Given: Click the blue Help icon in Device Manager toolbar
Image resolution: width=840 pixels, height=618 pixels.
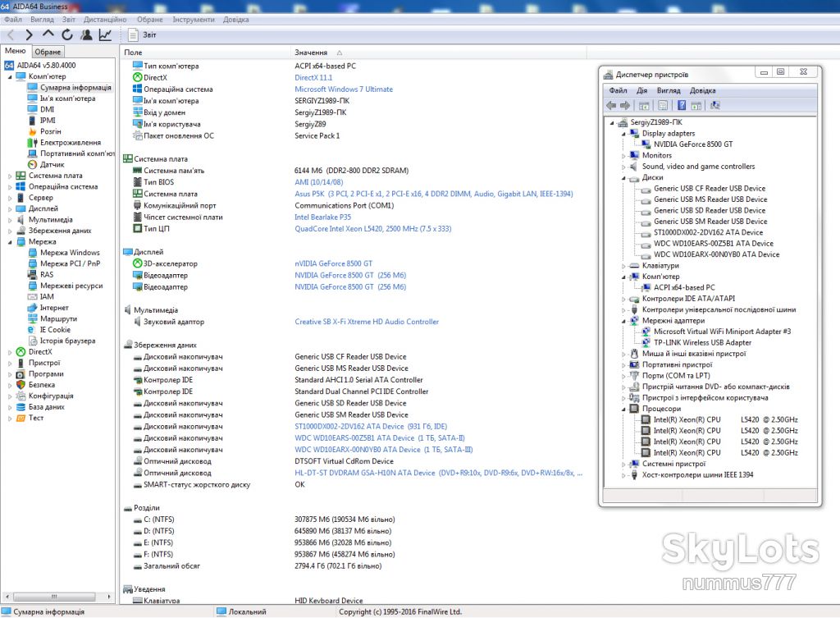Looking at the screenshot, I should [x=682, y=106].
